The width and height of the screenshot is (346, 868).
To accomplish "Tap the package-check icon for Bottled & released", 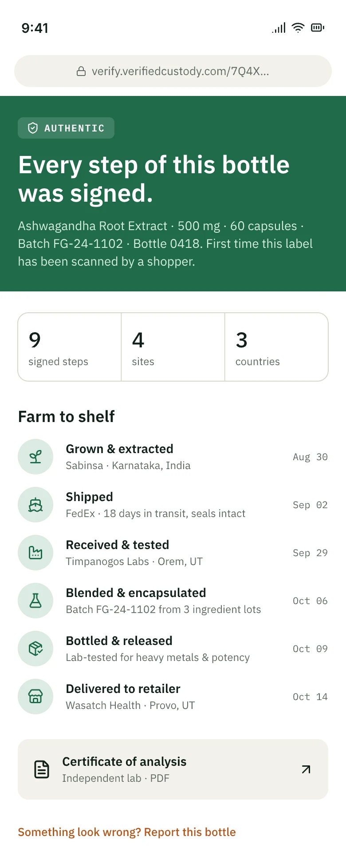I will coord(35,649).
